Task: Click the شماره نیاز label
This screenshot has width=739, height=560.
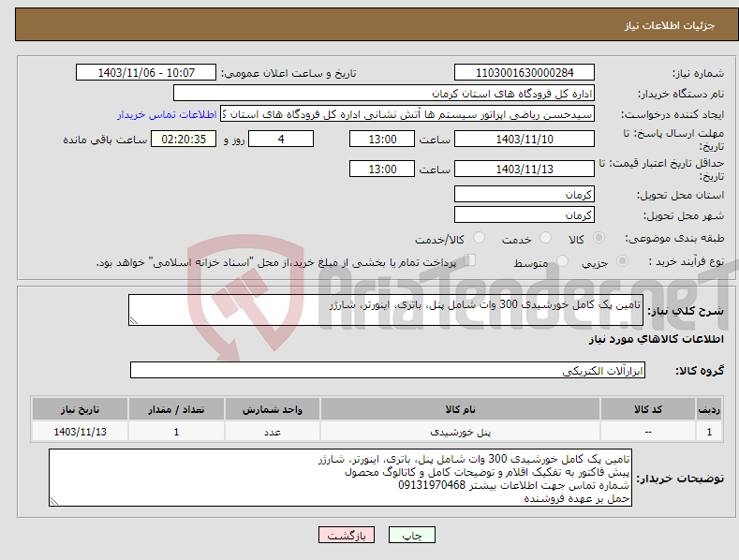Action: [x=698, y=74]
